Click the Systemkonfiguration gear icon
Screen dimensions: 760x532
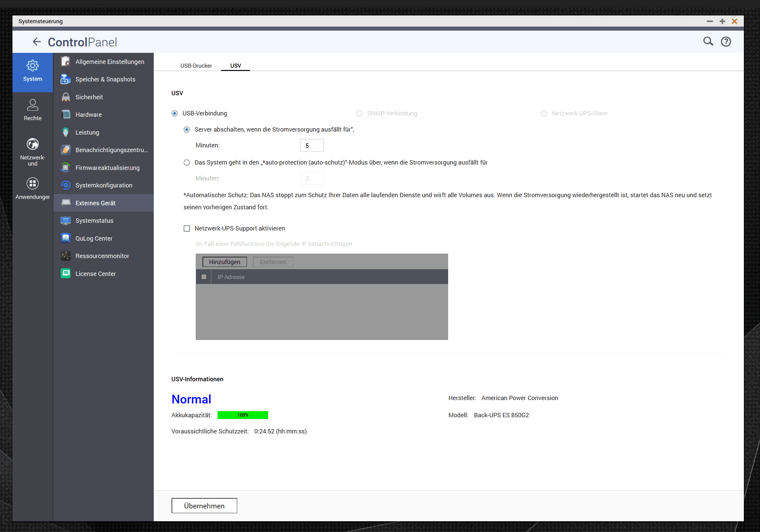click(66, 185)
